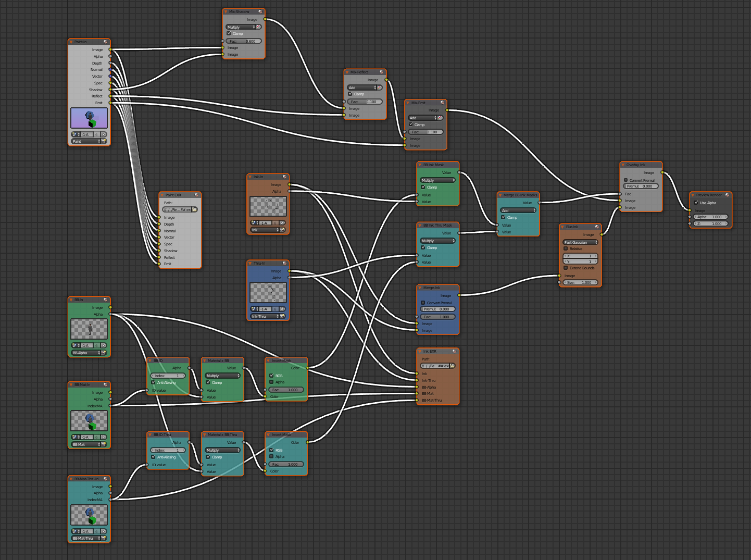Click preview sphere icon on Blur-Ink node
The width and height of the screenshot is (751, 560).
(597, 227)
